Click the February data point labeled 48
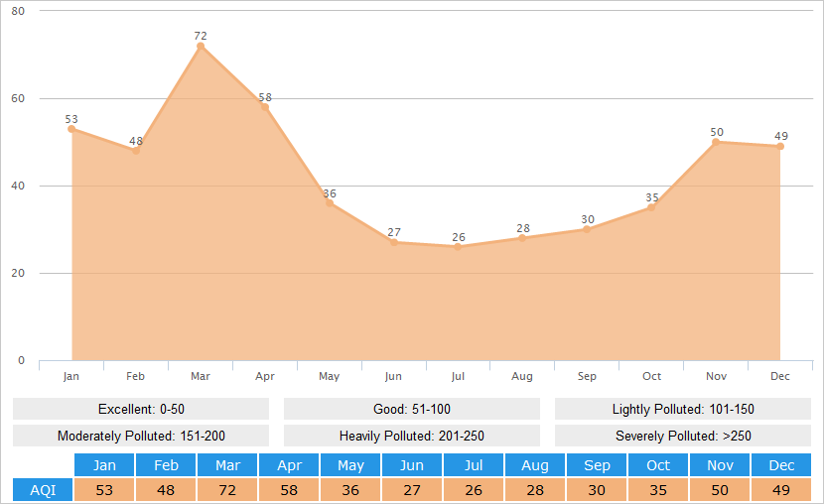The image size is (824, 504). [136, 151]
